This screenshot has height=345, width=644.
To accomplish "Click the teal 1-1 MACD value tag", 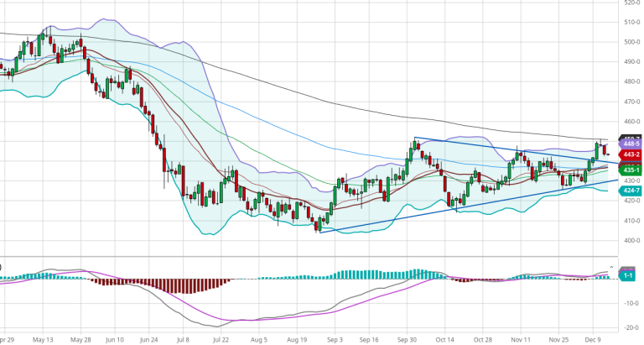I will (626, 275).
